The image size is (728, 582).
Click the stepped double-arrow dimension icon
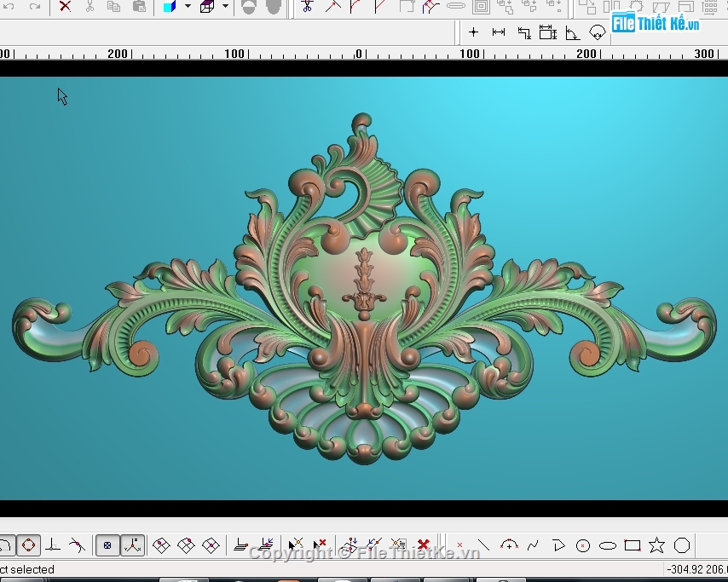point(523,32)
